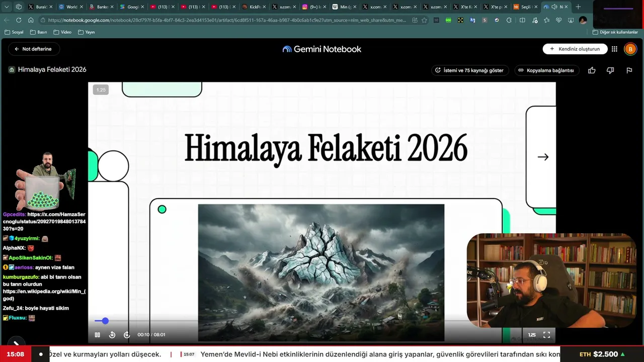Open the browser tab search dropdown
The image size is (644, 362).
pos(7,7)
